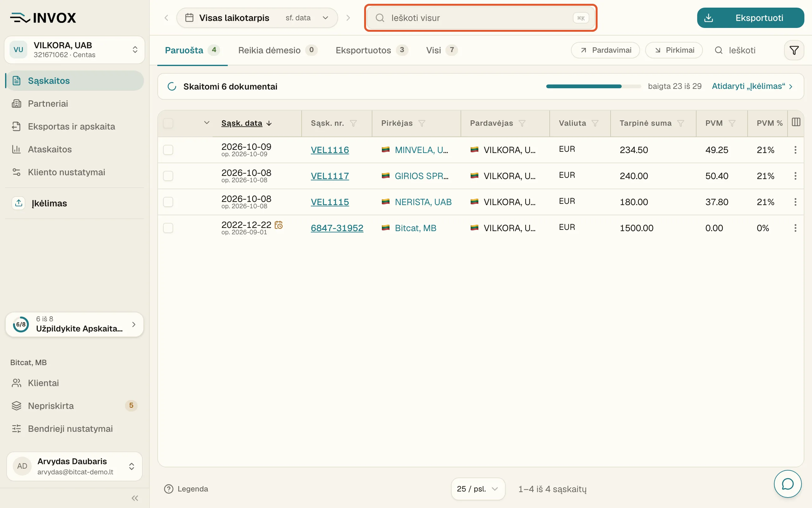
Task: Open the Visas laikotarpis period dropdown
Action: coord(257,18)
